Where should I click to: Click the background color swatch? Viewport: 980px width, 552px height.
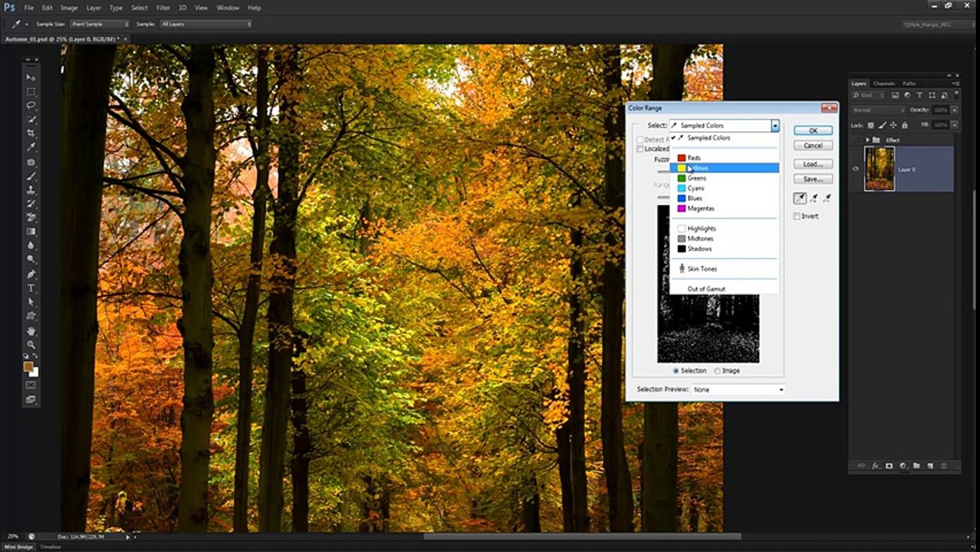pyautogui.click(x=35, y=372)
